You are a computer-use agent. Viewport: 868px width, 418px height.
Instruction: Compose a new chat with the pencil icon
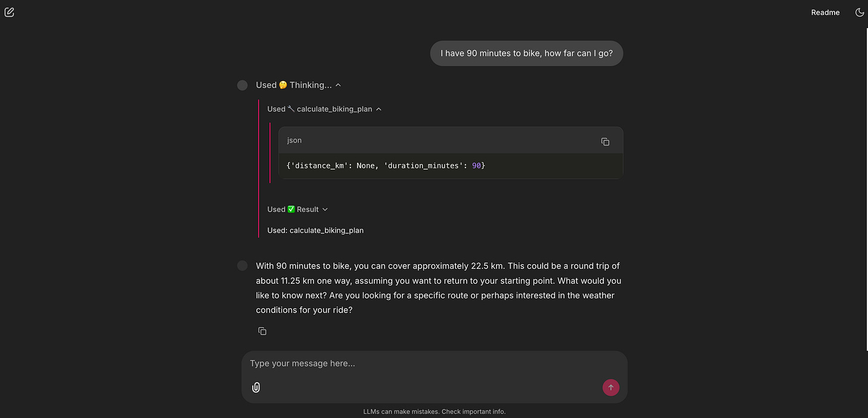10,12
